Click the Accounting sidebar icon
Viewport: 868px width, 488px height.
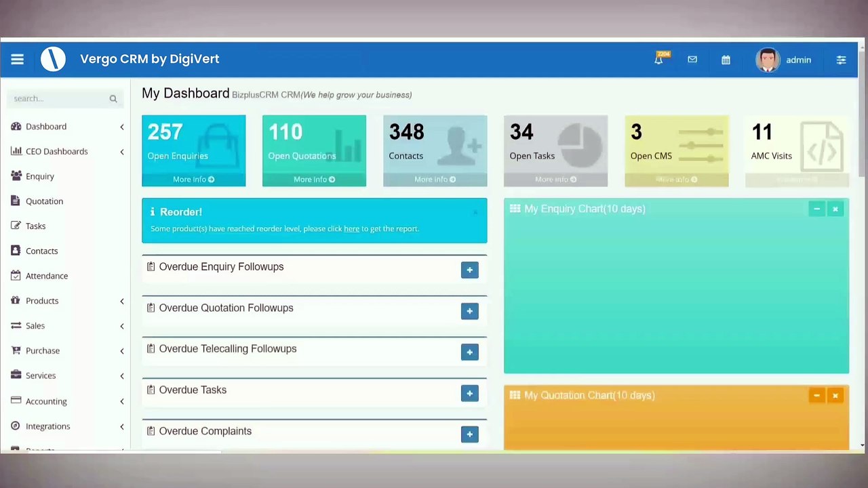16,401
